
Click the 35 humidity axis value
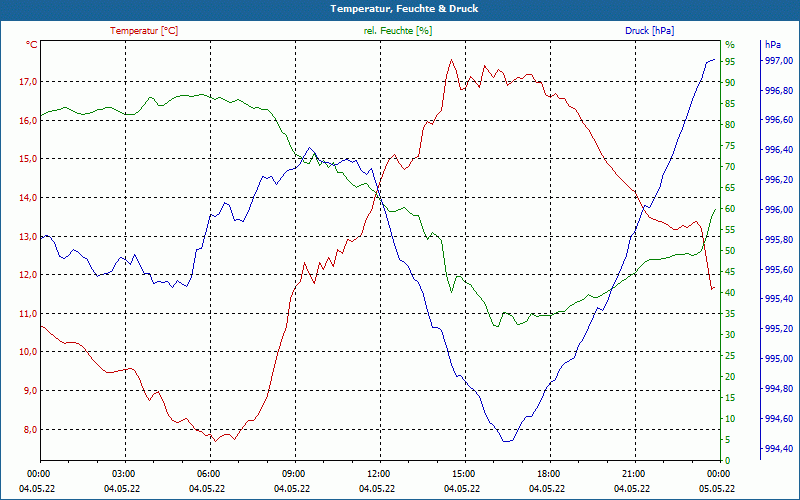(x=730, y=314)
